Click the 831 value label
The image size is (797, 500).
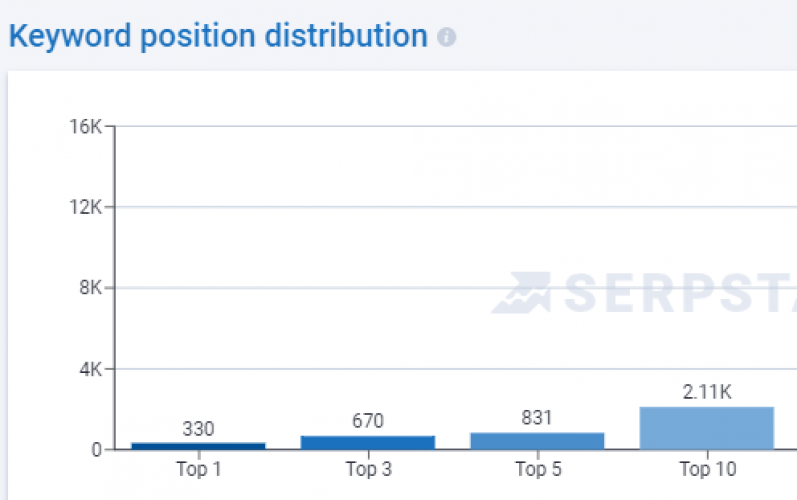coord(537,419)
